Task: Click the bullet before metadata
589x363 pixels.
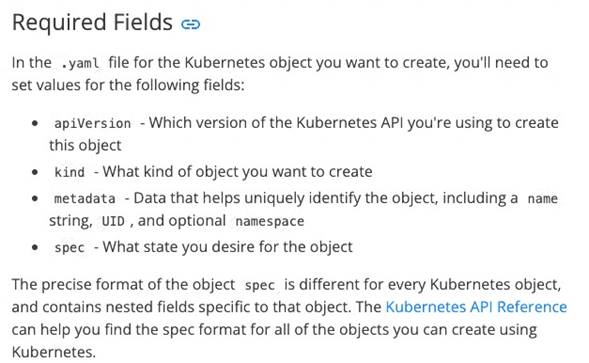Action: pyautogui.click(x=35, y=198)
